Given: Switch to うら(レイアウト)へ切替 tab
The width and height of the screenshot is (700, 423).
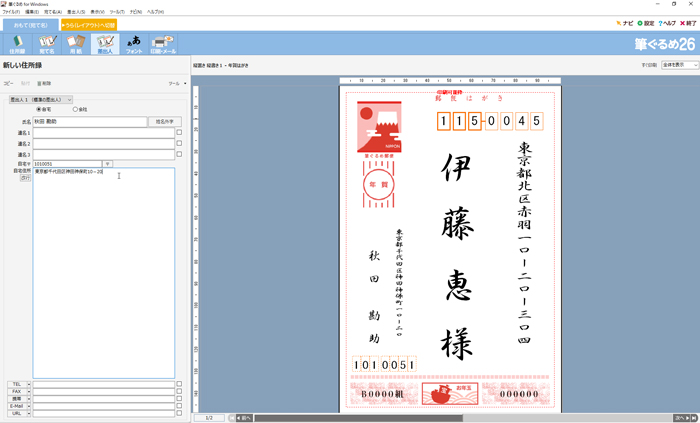Looking at the screenshot, I should coord(89,24).
